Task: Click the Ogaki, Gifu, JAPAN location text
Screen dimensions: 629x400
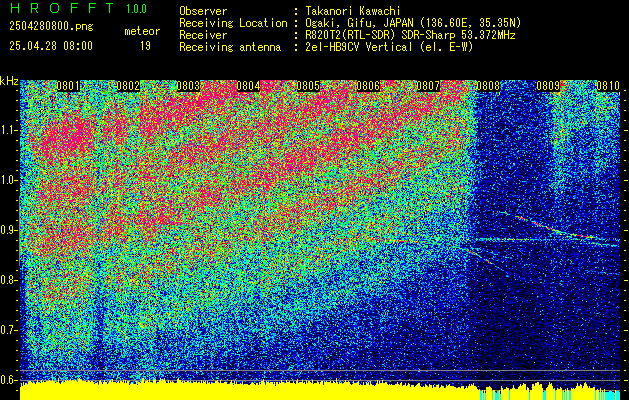Action: click(413, 23)
